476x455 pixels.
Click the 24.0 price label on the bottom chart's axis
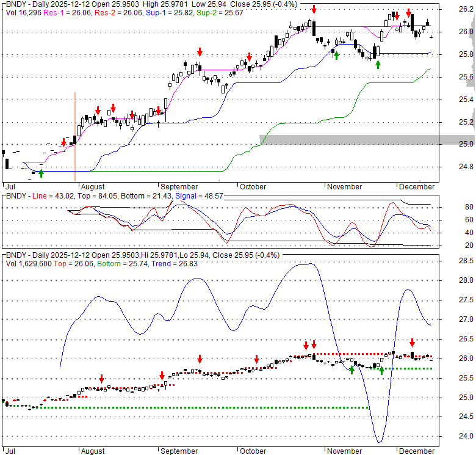(x=466, y=436)
